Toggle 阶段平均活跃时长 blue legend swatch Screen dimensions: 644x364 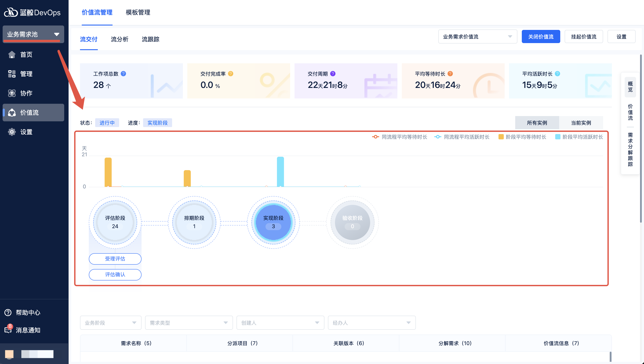558,137
